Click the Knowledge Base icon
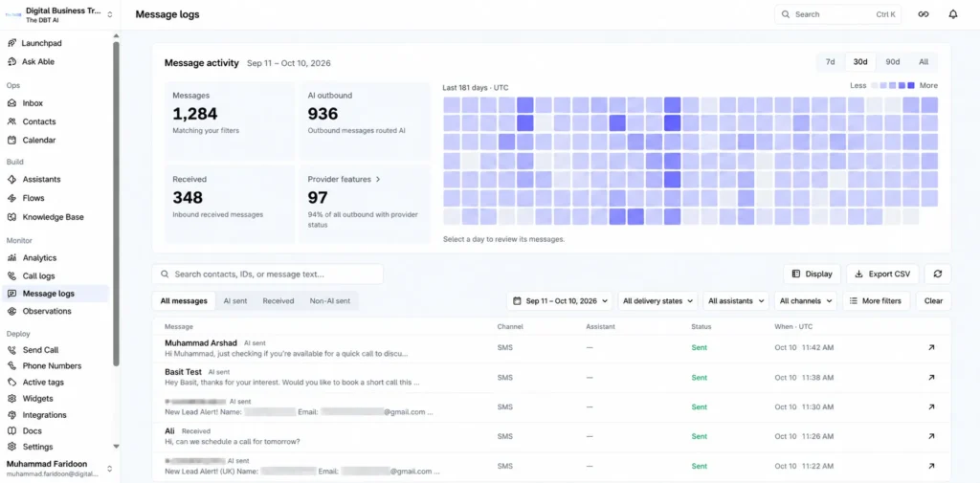 (x=11, y=217)
